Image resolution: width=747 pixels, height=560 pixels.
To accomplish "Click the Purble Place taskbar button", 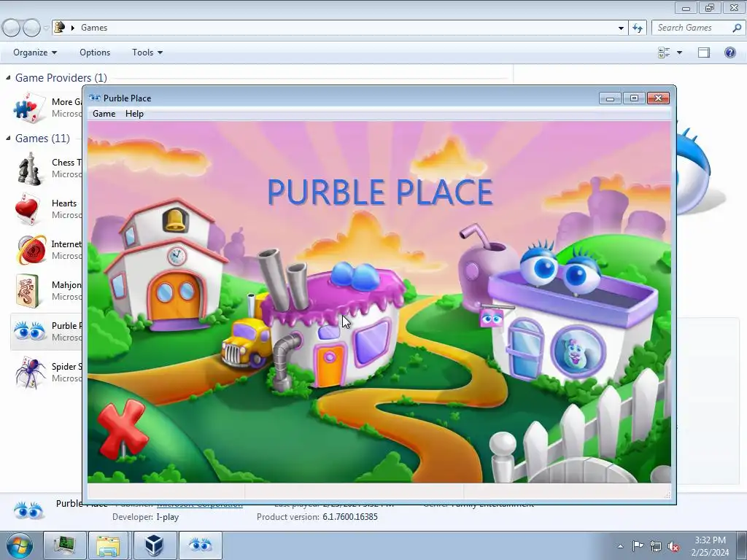I will 200,545.
